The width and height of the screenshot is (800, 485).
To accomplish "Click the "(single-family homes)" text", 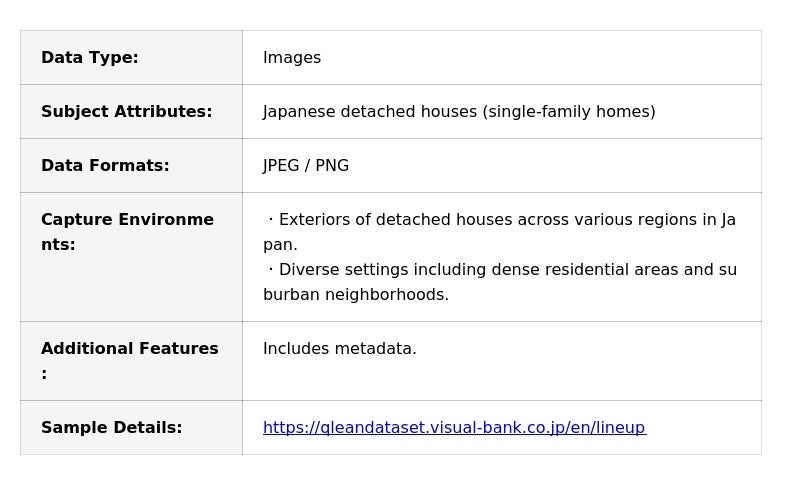I will [569, 112].
